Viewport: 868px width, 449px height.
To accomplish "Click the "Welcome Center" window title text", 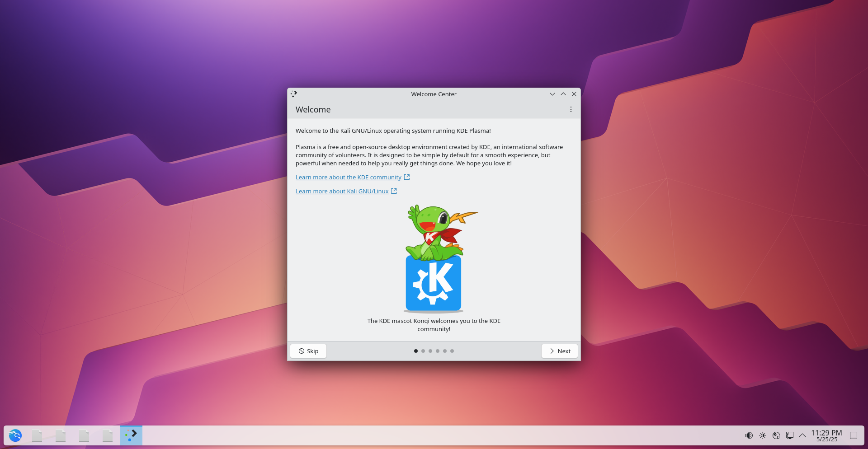I will pos(434,94).
